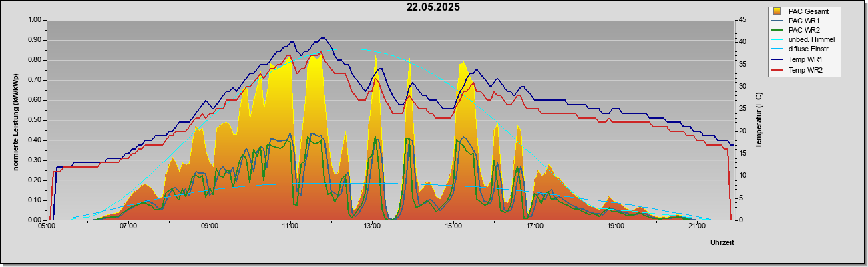
Task: Click the 21:00 time axis label
Action: 696,226
